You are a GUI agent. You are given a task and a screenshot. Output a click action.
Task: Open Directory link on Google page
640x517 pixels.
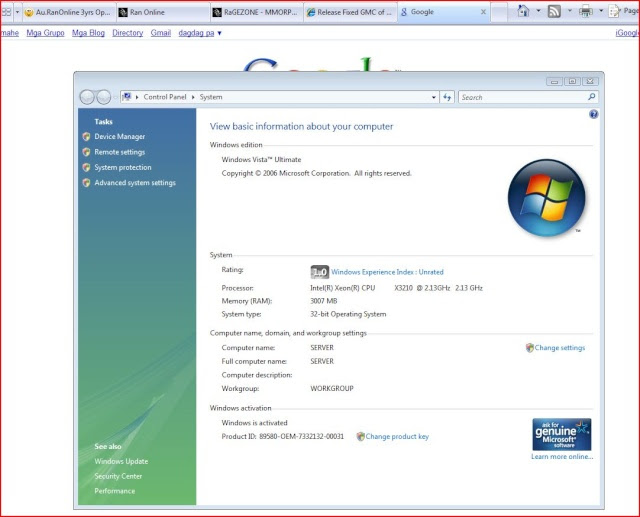[x=127, y=33]
